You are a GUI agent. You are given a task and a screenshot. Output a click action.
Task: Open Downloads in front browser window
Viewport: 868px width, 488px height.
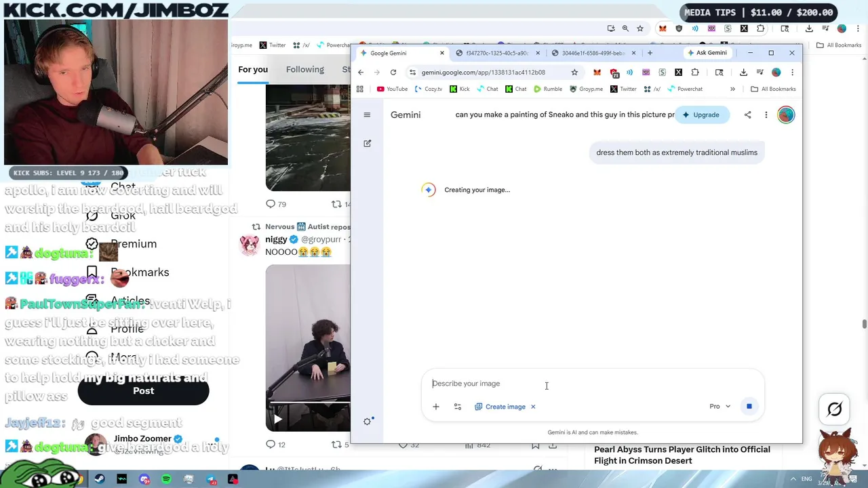point(743,72)
